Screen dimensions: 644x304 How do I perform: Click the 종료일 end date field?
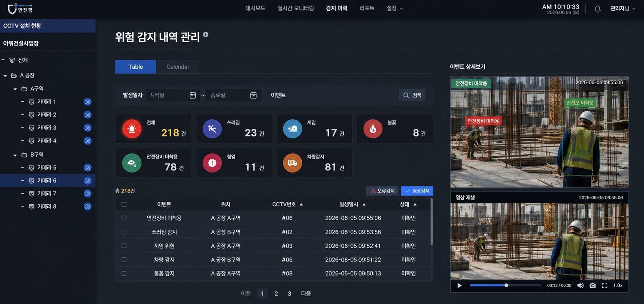point(233,95)
